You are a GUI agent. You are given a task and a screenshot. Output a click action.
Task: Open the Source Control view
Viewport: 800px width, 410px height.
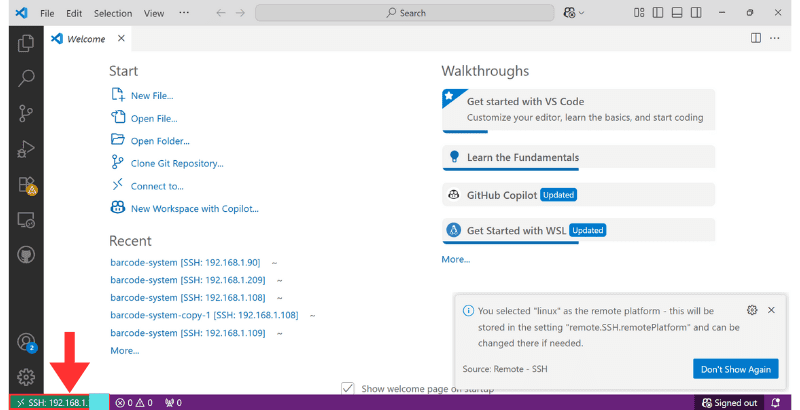pyautogui.click(x=27, y=114)
